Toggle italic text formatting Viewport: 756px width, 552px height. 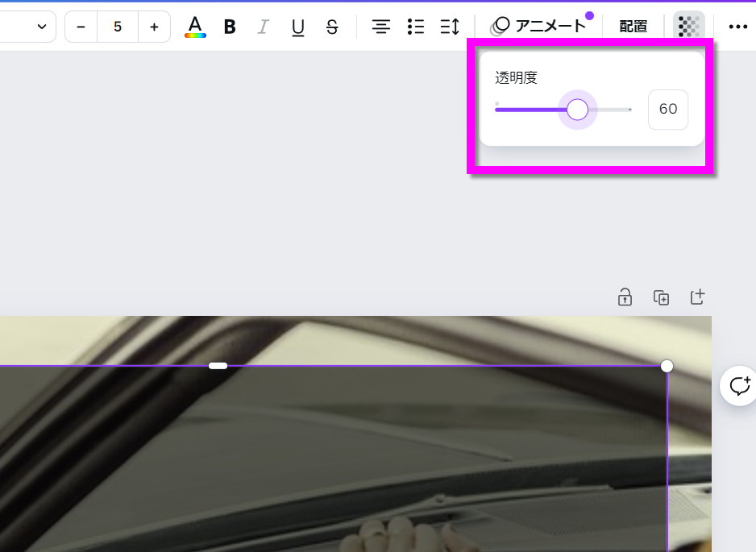coord(263,27)
